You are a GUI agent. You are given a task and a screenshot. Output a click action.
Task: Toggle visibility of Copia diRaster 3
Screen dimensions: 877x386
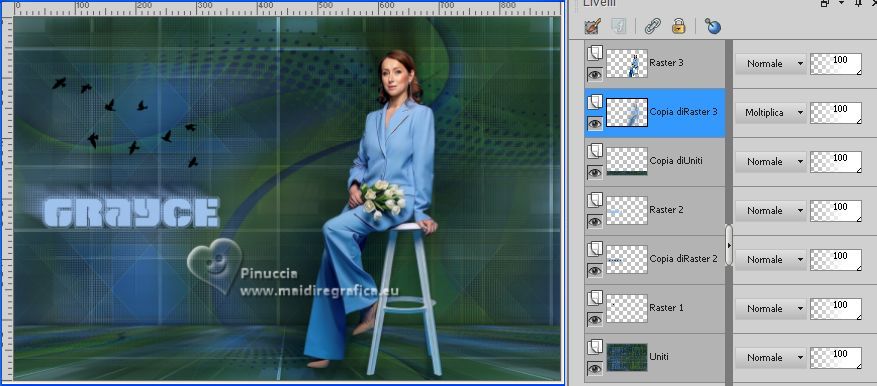click(x=595, y=123)
